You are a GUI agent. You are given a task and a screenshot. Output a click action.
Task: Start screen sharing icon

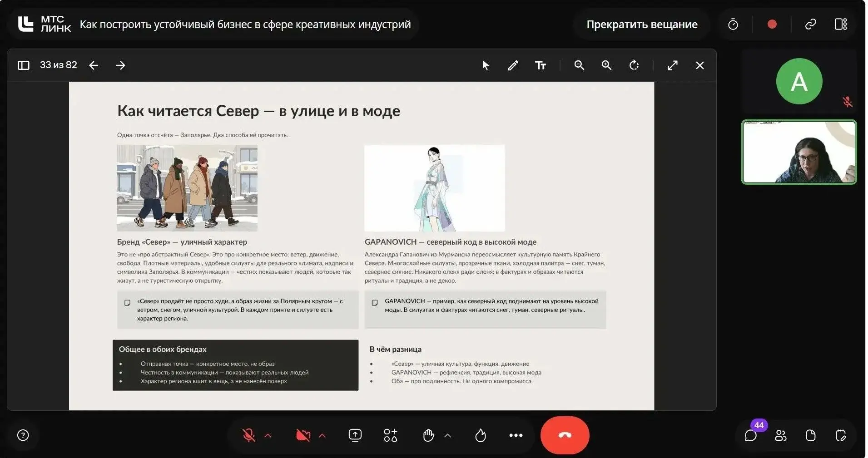(x=355, y=435)
